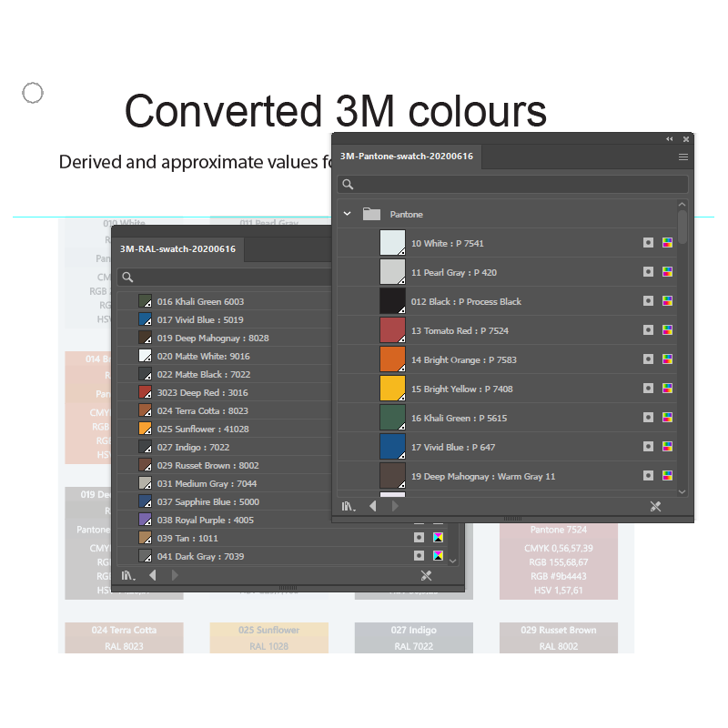Select row '012 Black : P Process Black'
The width and height of the screenshot is (728, 728).
coord(507,301)
